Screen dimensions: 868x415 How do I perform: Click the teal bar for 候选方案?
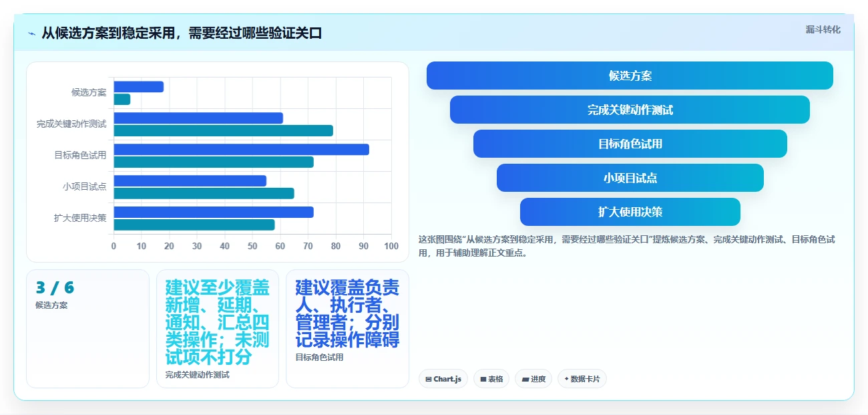click(122, 100)
